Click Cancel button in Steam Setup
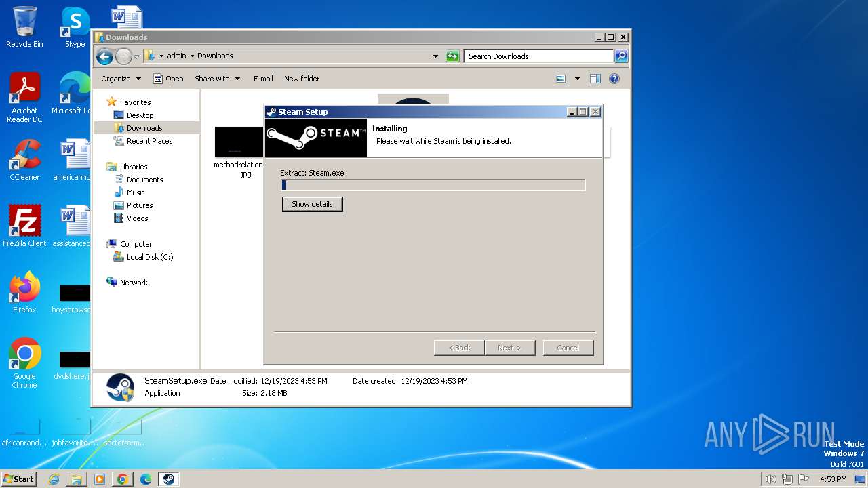 tap(568, 348)
